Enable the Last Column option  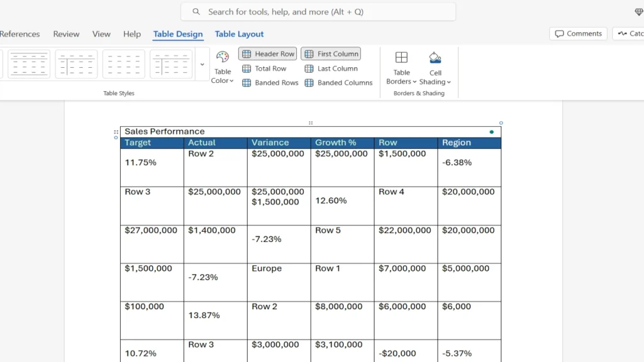pos(331,69)
